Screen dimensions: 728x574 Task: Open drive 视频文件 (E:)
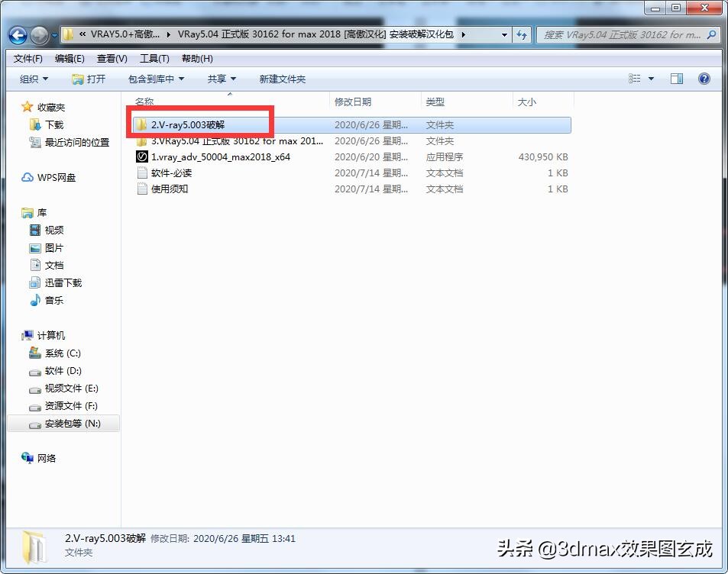click(63, 389)
